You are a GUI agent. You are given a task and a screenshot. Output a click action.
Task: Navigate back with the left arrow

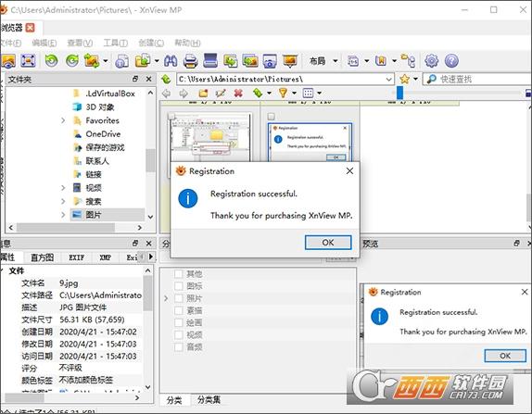(166, 93)
